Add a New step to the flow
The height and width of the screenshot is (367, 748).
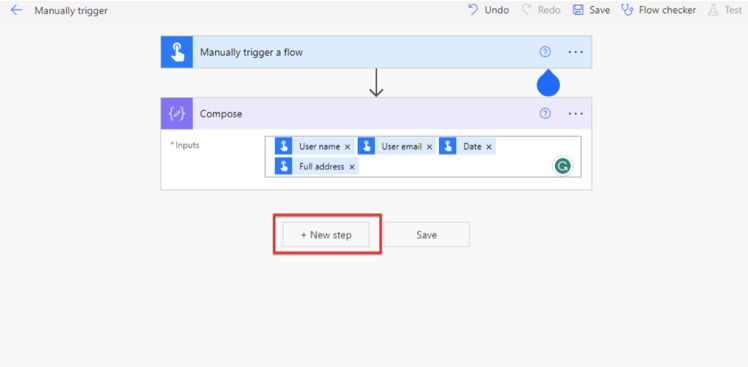[326, 234]
